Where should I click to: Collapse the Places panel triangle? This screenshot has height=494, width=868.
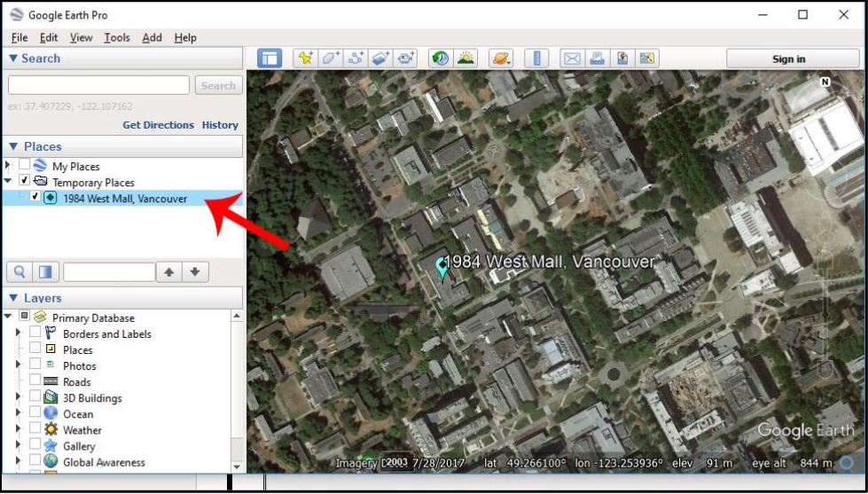point(13,146)
